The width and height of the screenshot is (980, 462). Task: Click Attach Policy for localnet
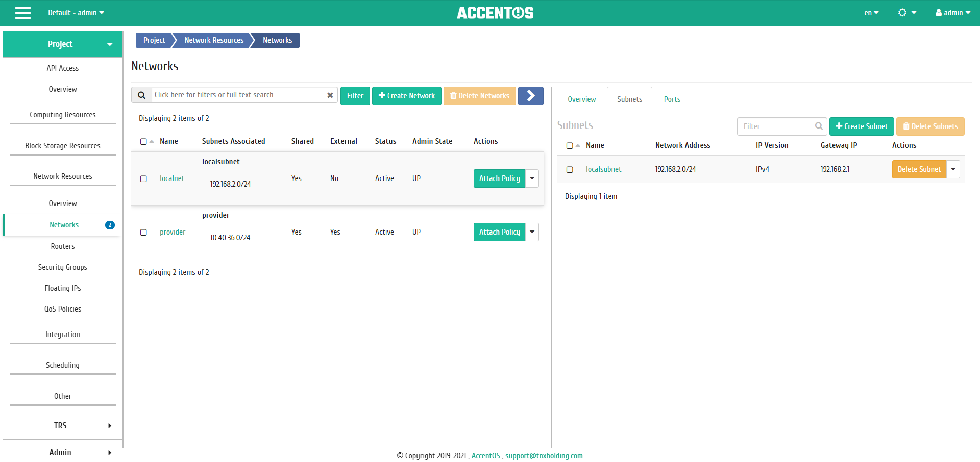pyautogui.click(x=499, y=178)
